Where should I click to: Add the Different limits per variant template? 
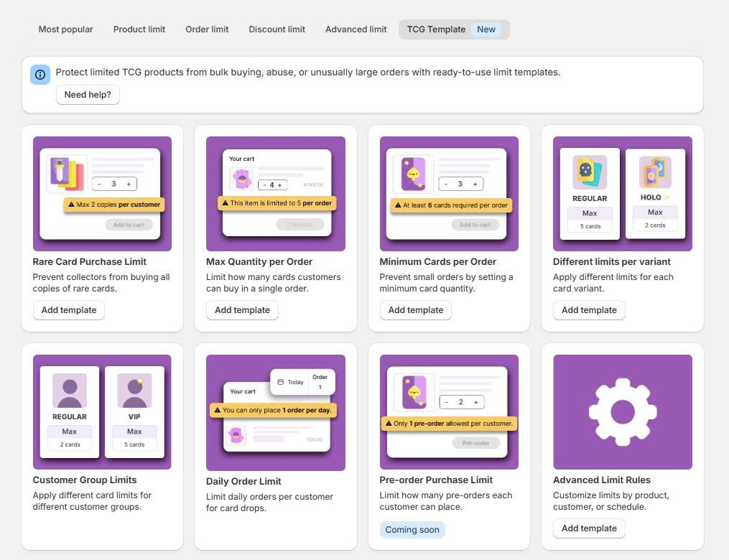pos(589,310)
